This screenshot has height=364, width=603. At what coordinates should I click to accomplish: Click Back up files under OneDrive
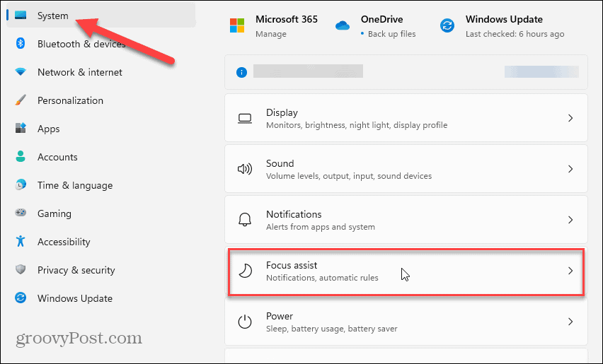[x=391, y=34]
